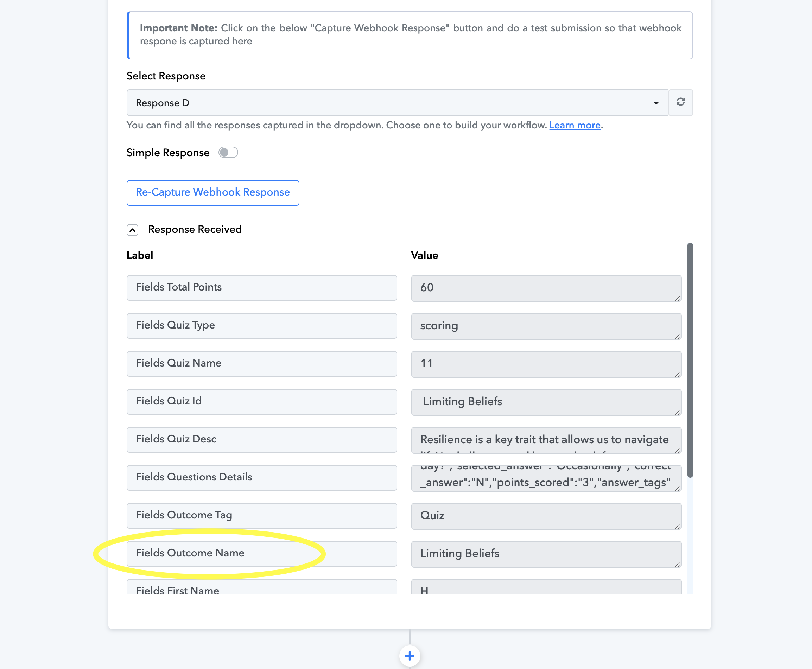812x669 pixels.
Task: Click the Quiz value field
Action: pyautogui.click(x=546, y=516)
